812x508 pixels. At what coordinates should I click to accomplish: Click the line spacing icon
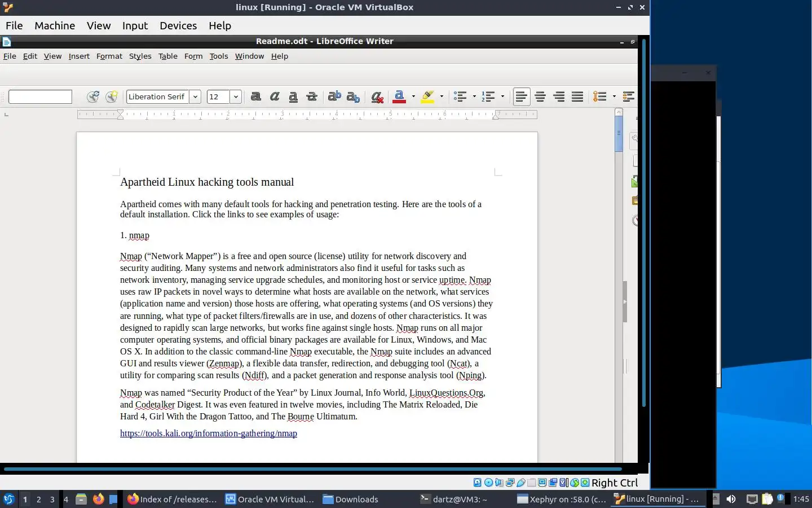[x=600, y=97]
